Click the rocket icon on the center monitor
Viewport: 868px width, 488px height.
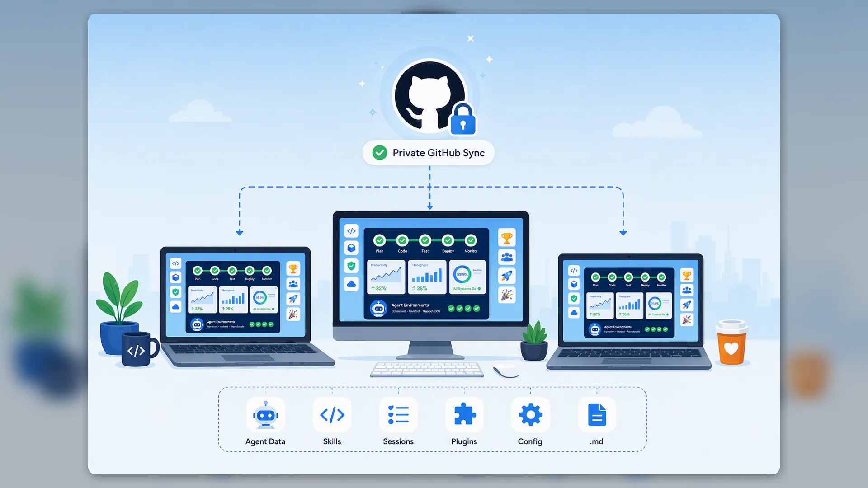507,276
